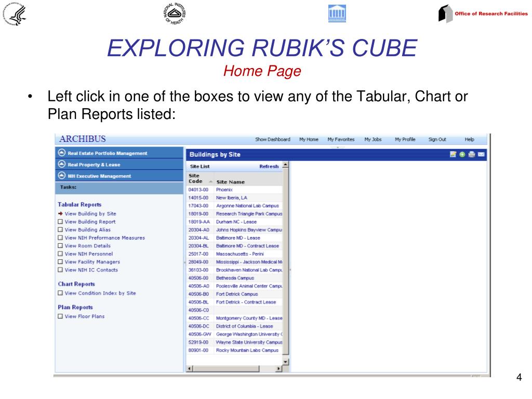Click the site list horizontal scrollbar thumb
Screen dimensions: 532x399
click(x=226, y=368)
